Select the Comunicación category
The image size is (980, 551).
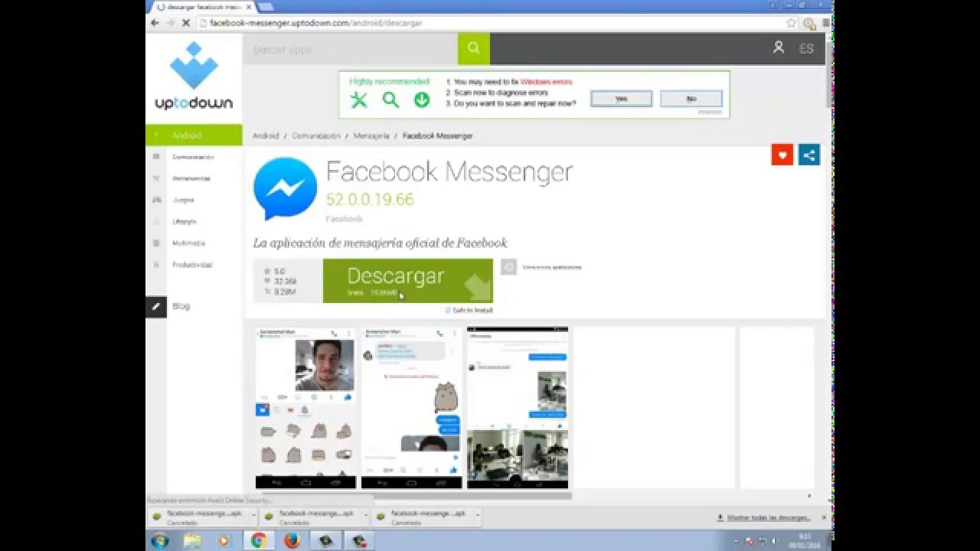pyautogui.click(x=193, y=157)
